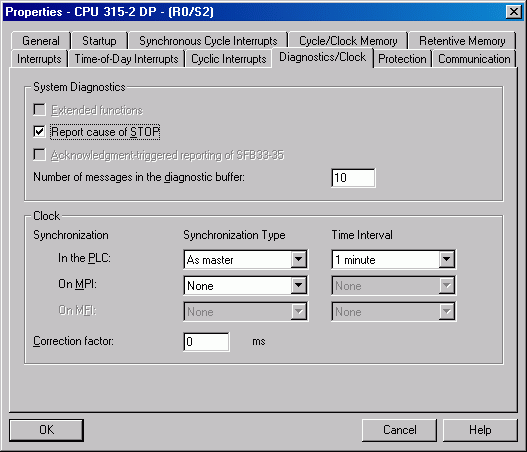527x452 pixels.
Task: Click the OK button
Action: pyautogui.click(x=46, y=430)
